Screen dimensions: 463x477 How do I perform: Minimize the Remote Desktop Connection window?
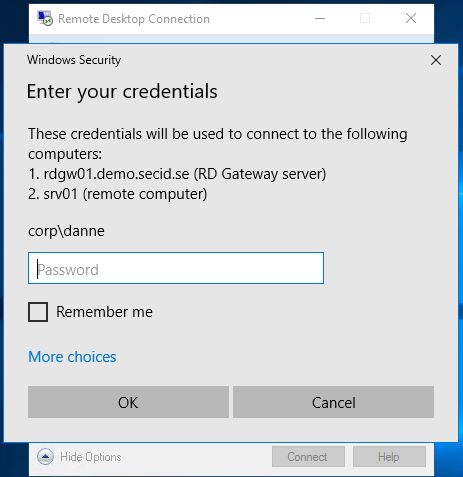(320, 18)
